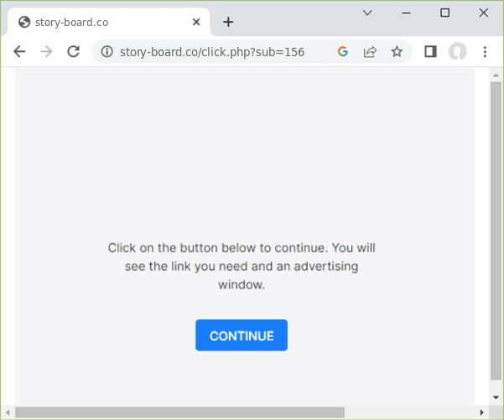The width and height of the screenshot is (504, 420).
Task: Click the Google icon in address bar
Action: pos(342,52)
